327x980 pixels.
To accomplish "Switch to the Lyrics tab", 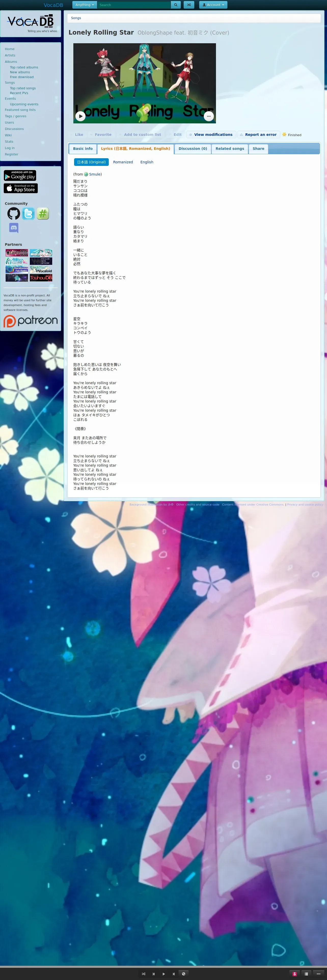I will pos(135,149).
